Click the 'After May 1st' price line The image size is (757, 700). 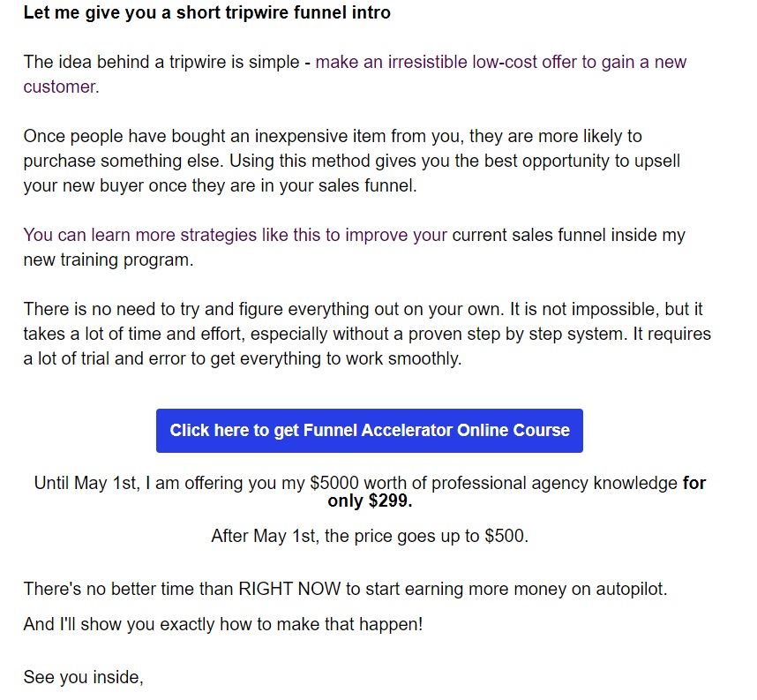click(370, 536)
